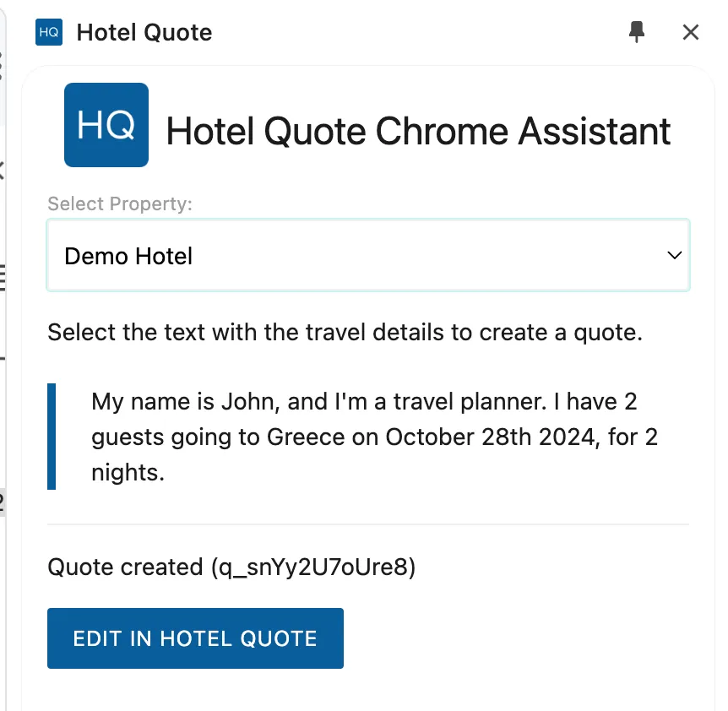Click the quote ID q_snYy2U7oUre8 text

pos(314,567)
